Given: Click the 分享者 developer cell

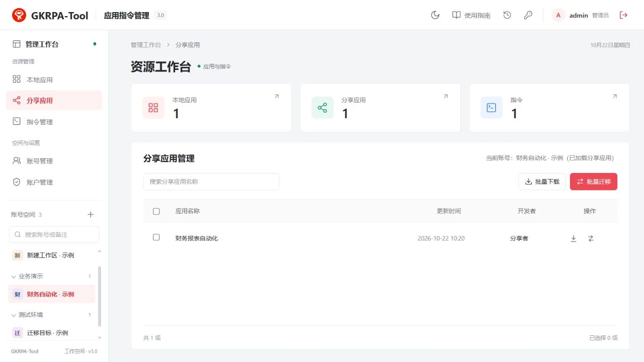Looking at the screenshot, I should (x=519, y=238).
